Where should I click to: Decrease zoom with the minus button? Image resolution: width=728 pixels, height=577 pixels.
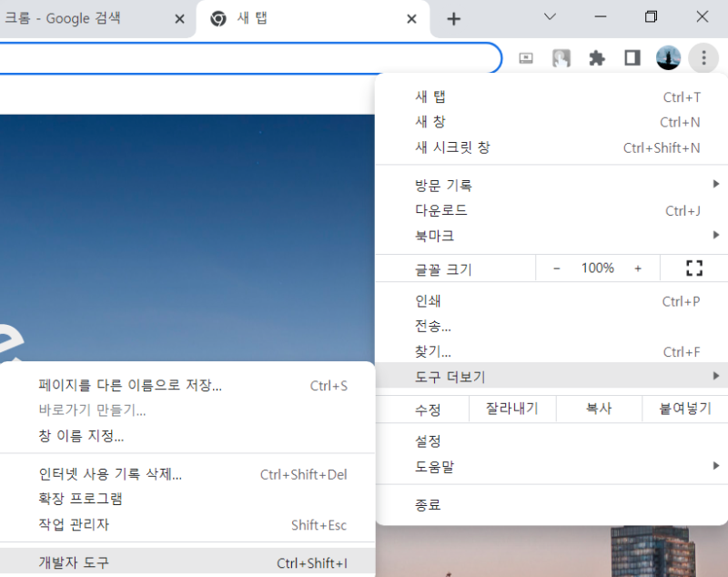(556, 268)
